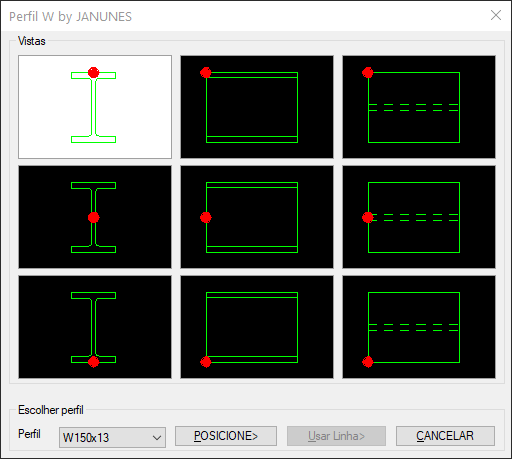Close the Perfil W by JANUNES dialog
Viewport: 512px width, 459px height.
coord(496,15)
